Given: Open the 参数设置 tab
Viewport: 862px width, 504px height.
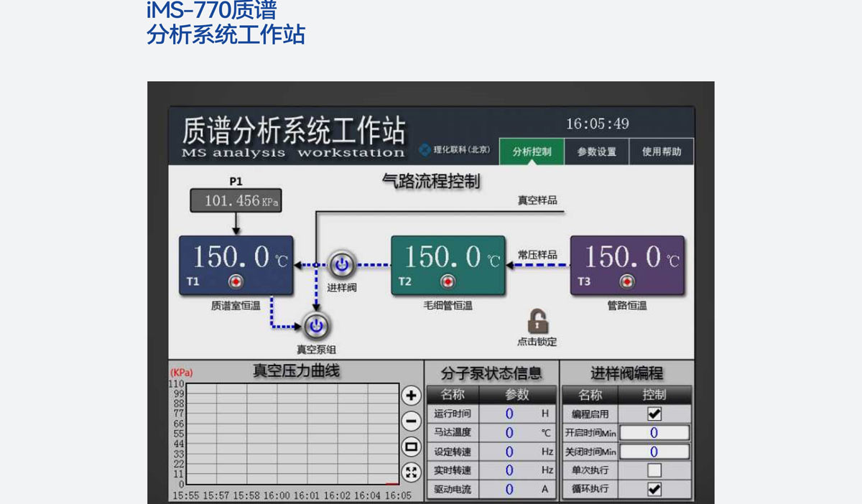Looking at the screenshot, I should 596,152.
